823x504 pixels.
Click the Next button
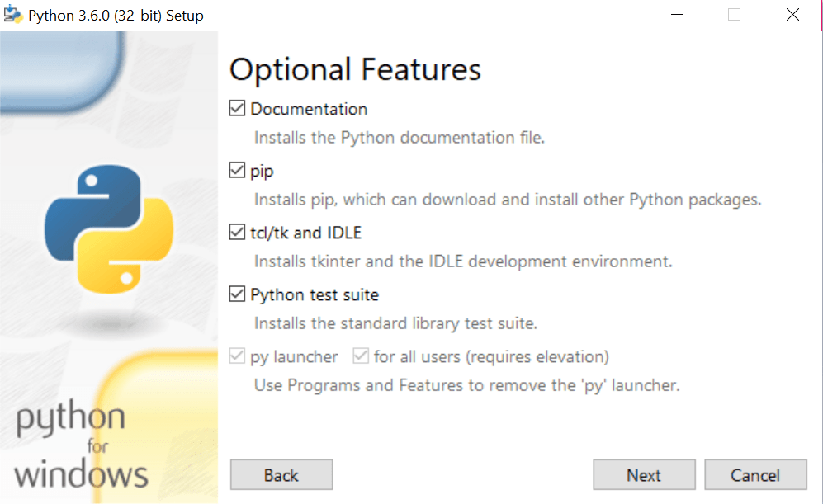click(644, 474)
